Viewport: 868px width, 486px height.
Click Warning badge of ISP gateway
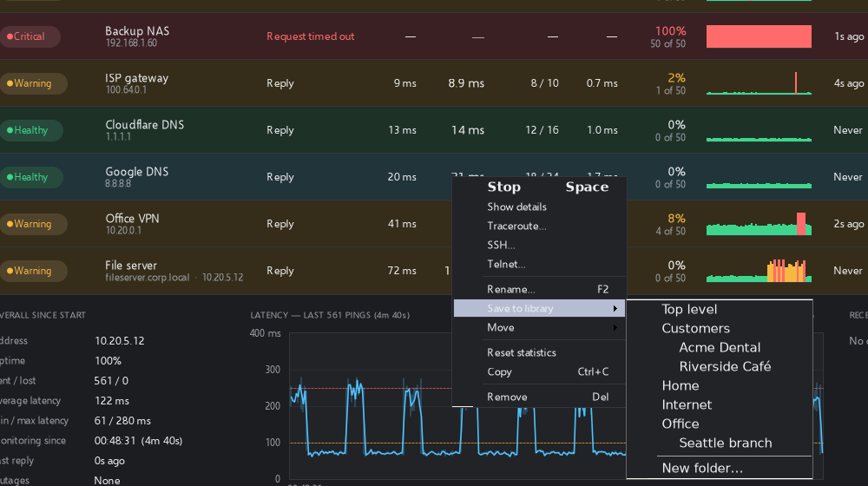[x=32, y=83]
